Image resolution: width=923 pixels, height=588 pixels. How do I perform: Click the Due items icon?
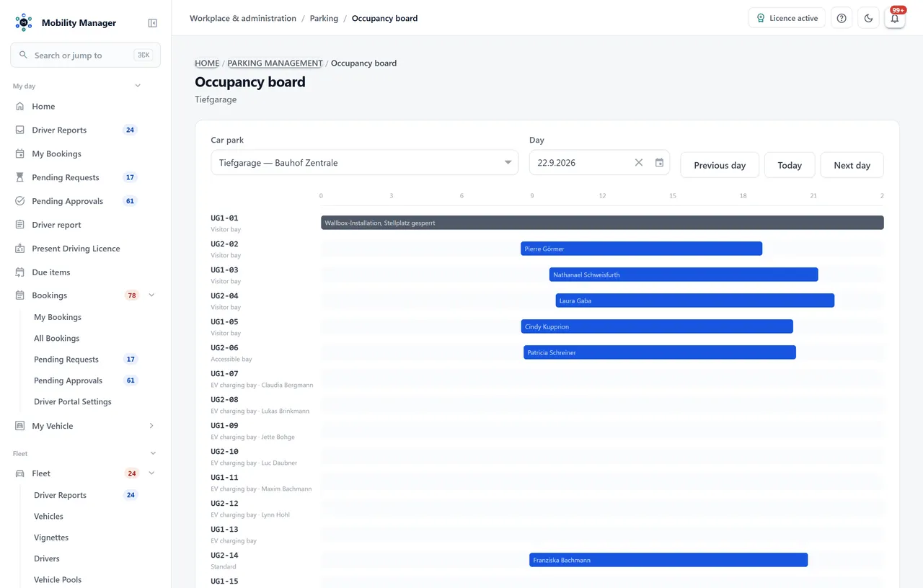click(20, 272)
